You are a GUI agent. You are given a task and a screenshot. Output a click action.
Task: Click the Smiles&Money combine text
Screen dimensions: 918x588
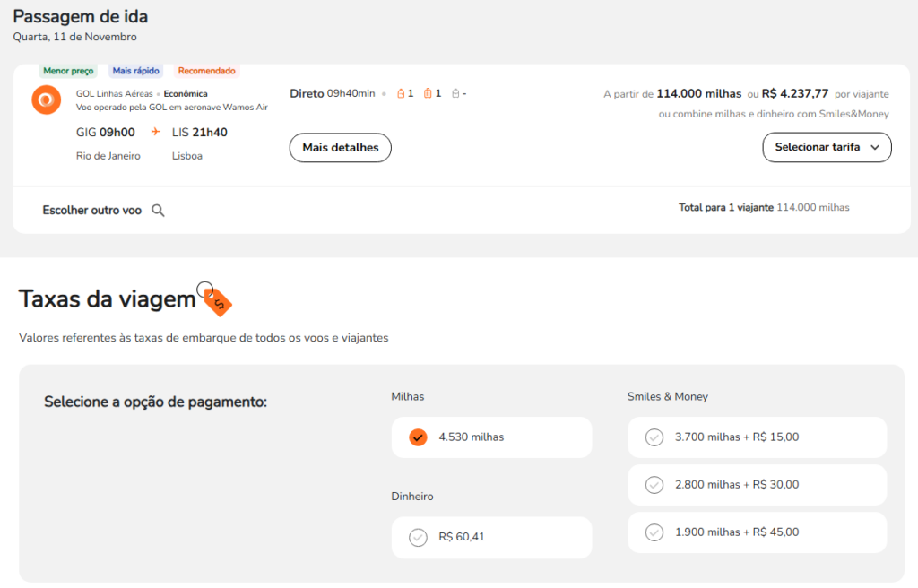pyautogui.click(x=773, y=114)
